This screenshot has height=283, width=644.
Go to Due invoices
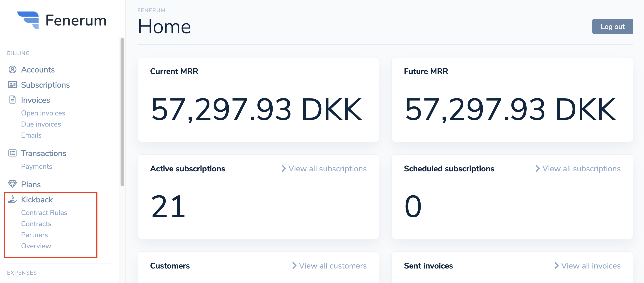(x=41, y=124)
